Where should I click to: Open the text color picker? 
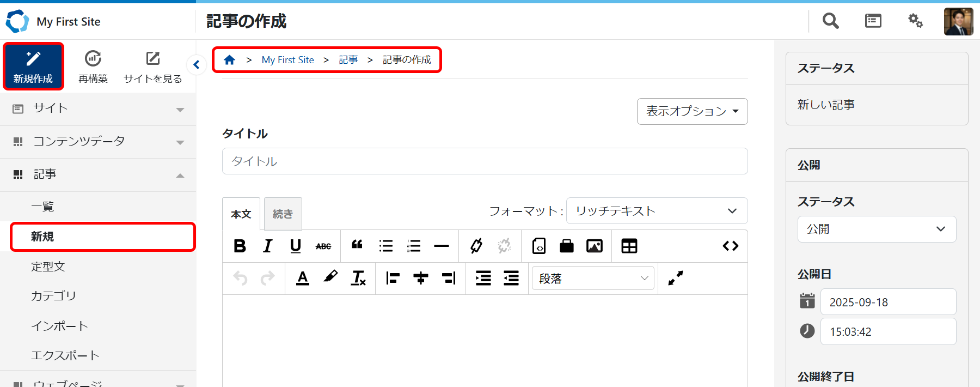click(x=303, y=279)
